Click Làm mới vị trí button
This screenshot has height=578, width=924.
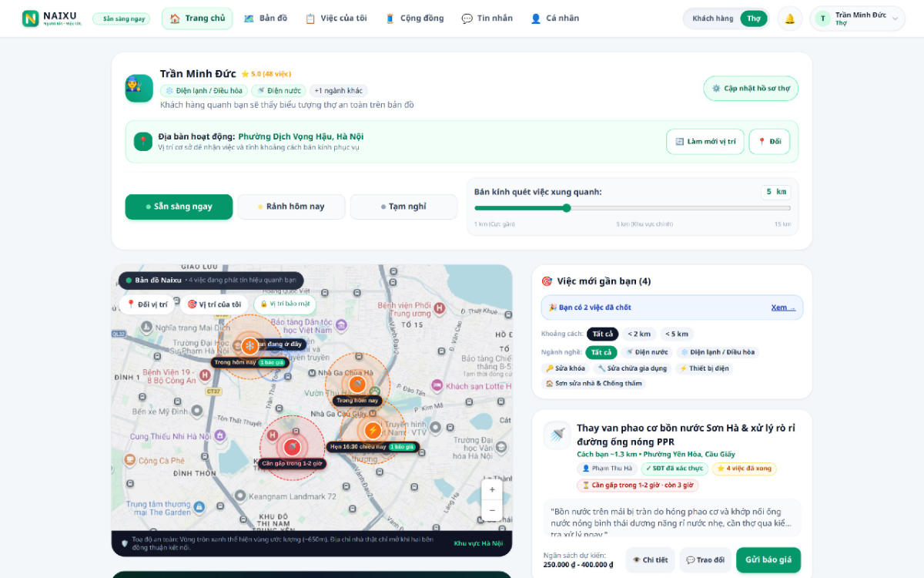click(705, 142)
